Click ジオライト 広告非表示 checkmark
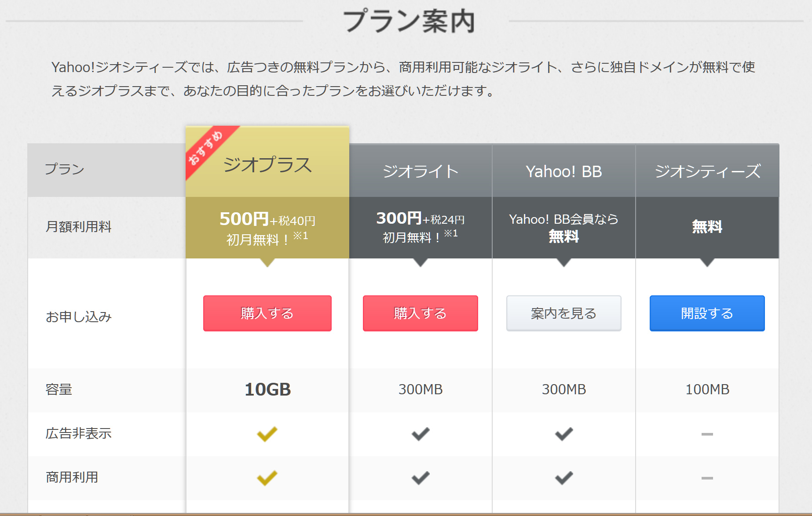The height and width of the screenshot is (516, 812). [x=421, y=434]
